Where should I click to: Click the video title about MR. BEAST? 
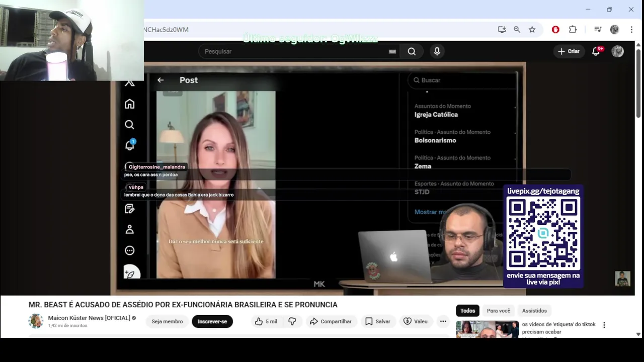pyautogui.click(x=183, y=305)
